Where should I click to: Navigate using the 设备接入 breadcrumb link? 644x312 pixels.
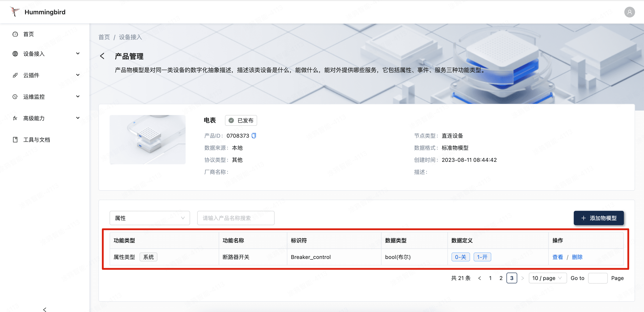pyautogui.click(x=130, y=37)
